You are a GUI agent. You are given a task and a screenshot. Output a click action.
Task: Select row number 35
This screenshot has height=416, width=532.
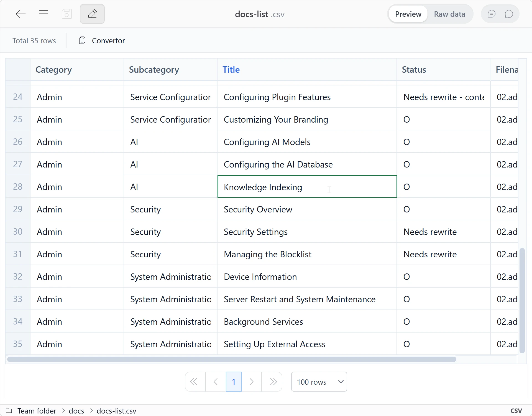tap(18, 344)
